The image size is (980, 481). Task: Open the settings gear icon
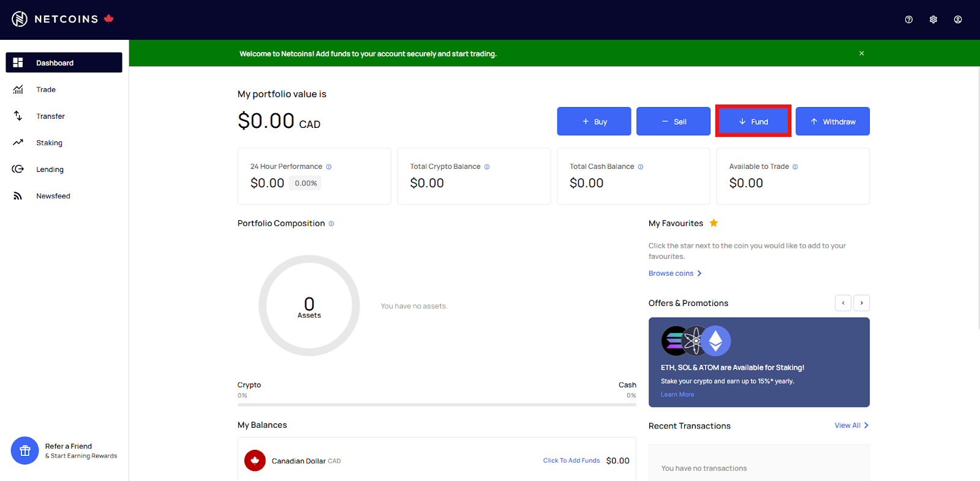(933, 20)
